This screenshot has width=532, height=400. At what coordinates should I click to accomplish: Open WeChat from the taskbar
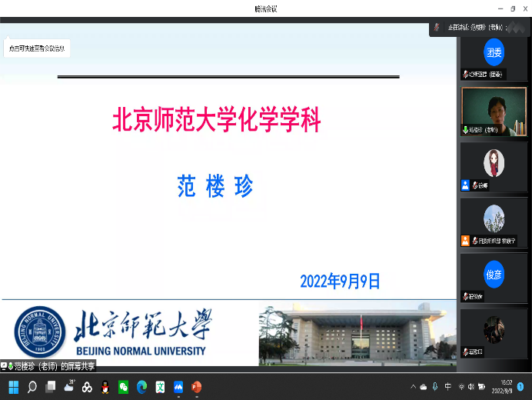click(x=123, y=387)
